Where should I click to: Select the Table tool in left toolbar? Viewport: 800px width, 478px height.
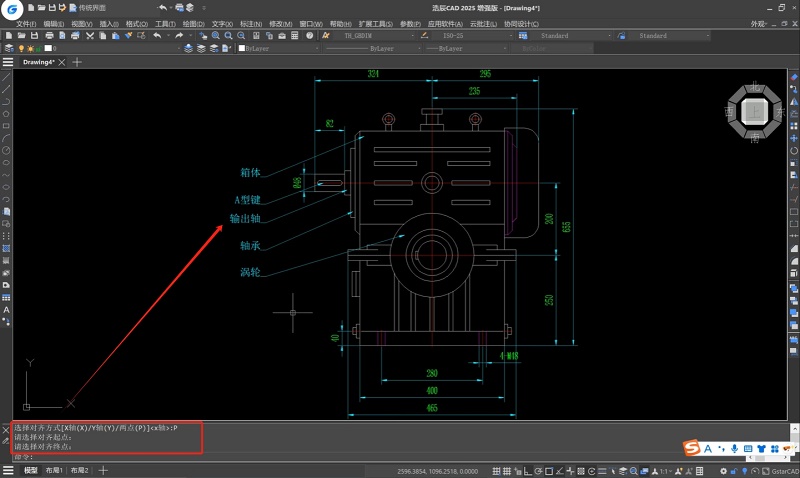click(x=6, y=297)
